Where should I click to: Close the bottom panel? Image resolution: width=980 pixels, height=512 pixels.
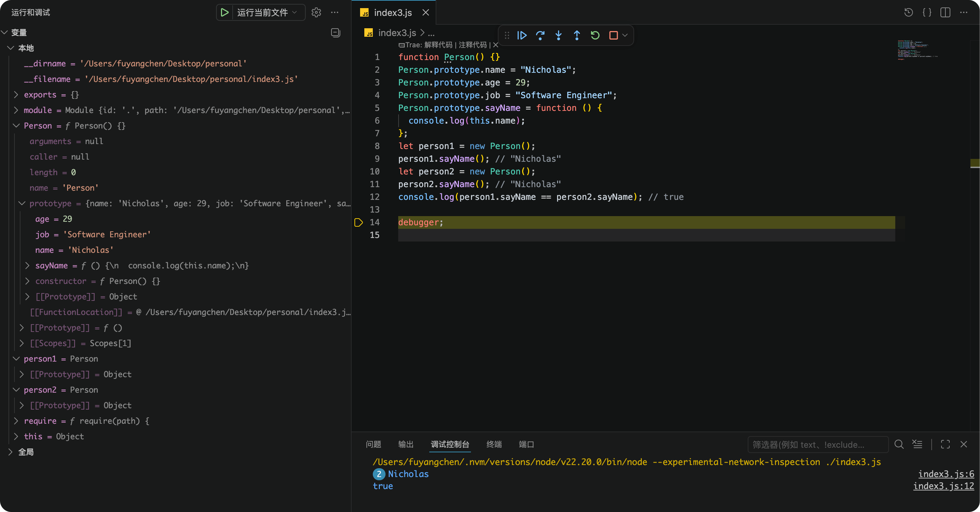tap(964, 444)
